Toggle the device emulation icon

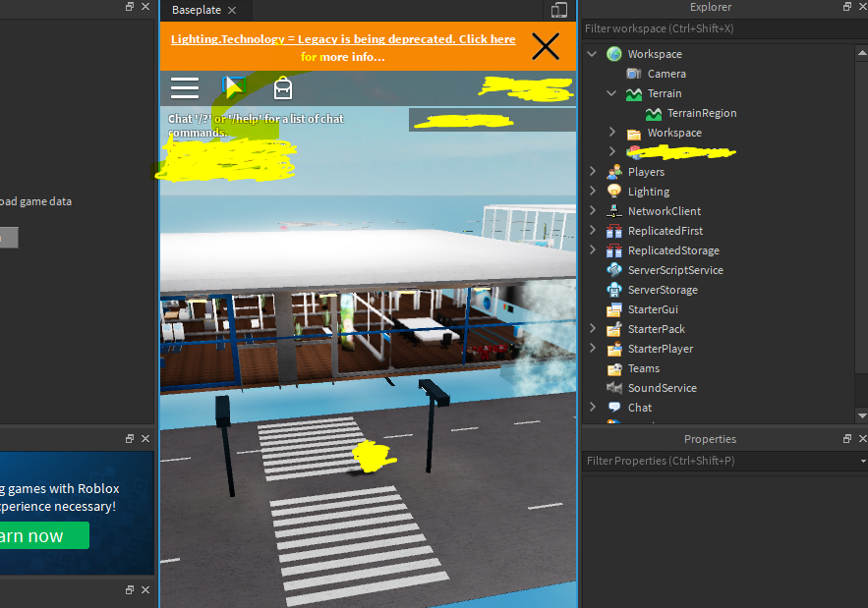(559, 10)
